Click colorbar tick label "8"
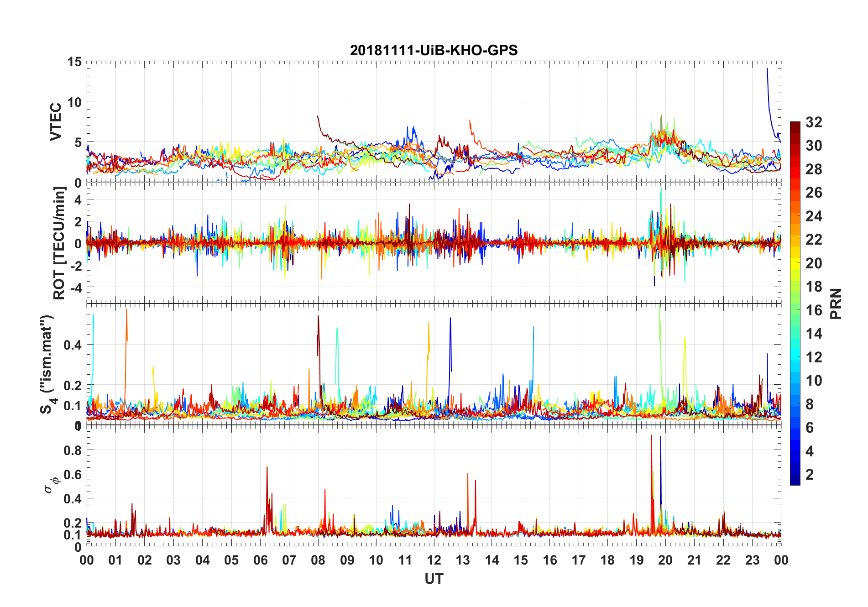The width and height of the screenshot is (868, 607). pos(810,404)
